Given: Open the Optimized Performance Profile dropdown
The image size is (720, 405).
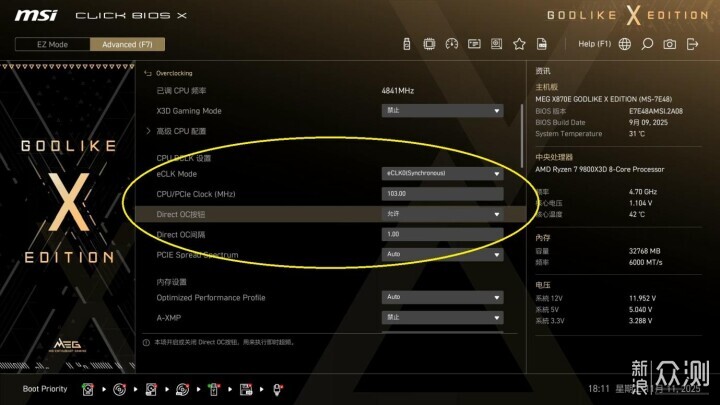Looking at the screenshot, I should [442, 298].
